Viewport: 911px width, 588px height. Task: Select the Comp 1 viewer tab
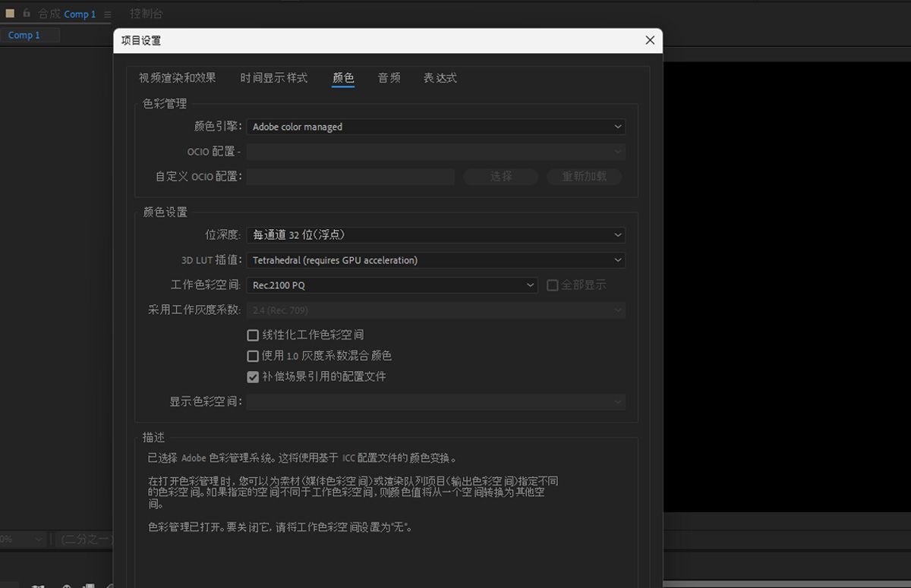[23, 35]
